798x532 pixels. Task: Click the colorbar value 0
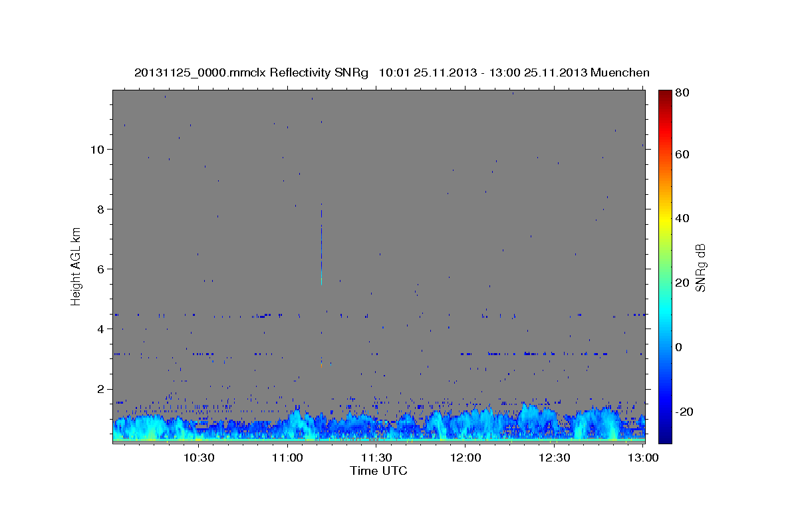[x=680, y=347]
